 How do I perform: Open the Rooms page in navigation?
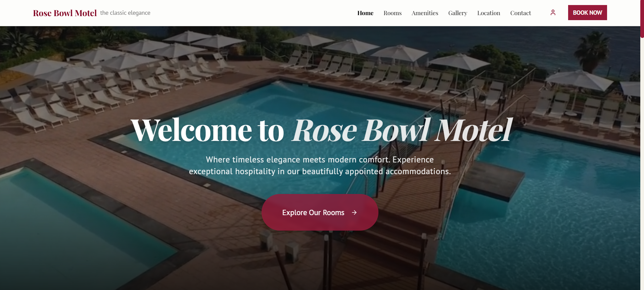coord(393,13)
